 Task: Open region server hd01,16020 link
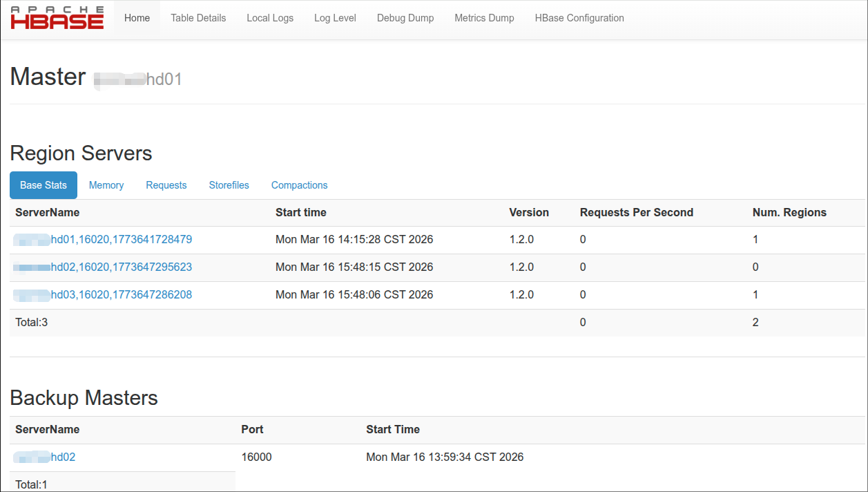pos(104,240)
